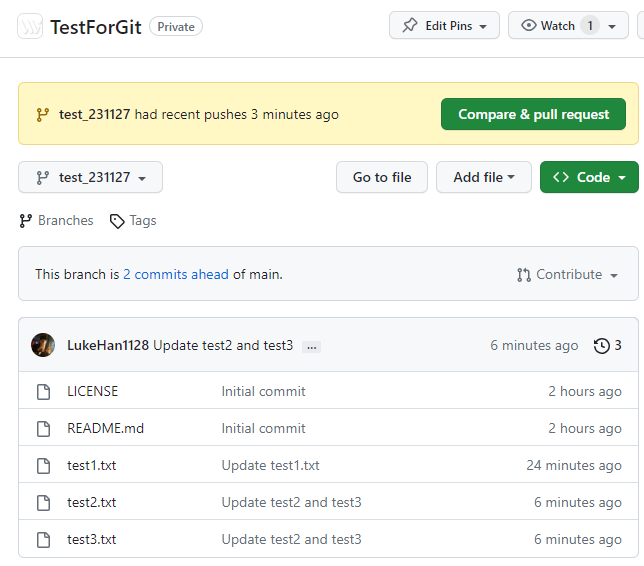Open the Branches link
This screenshot has width=644, height=566.
pos(57,221)
